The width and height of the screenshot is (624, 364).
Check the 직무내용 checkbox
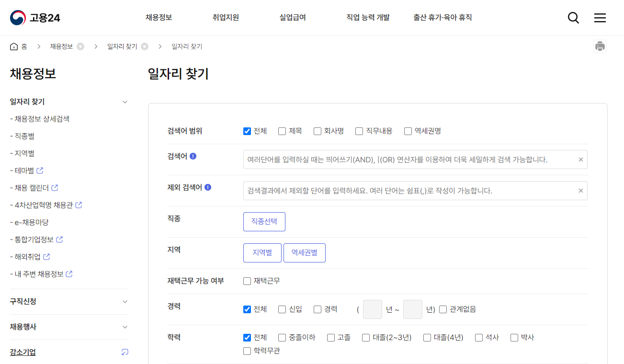[359, 131]
